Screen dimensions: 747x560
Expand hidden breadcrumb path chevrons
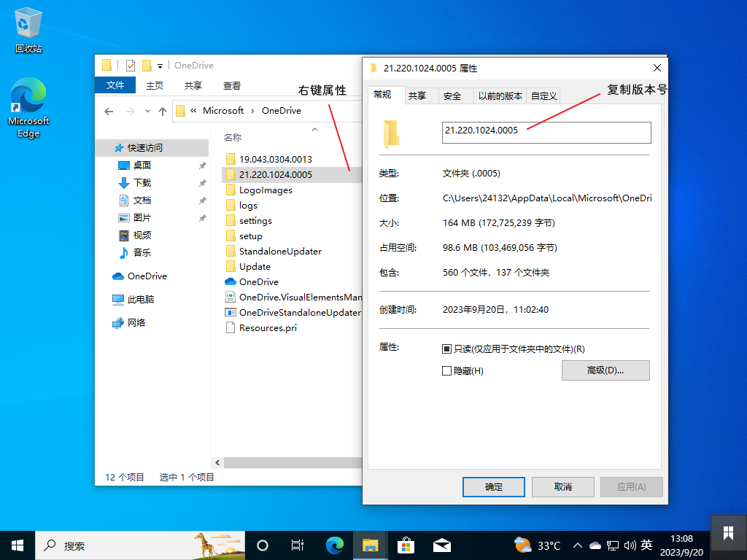coord(193,111)
